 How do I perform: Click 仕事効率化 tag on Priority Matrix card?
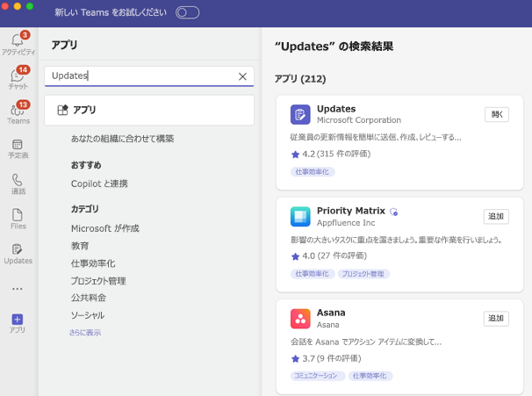tap(313, 274)
